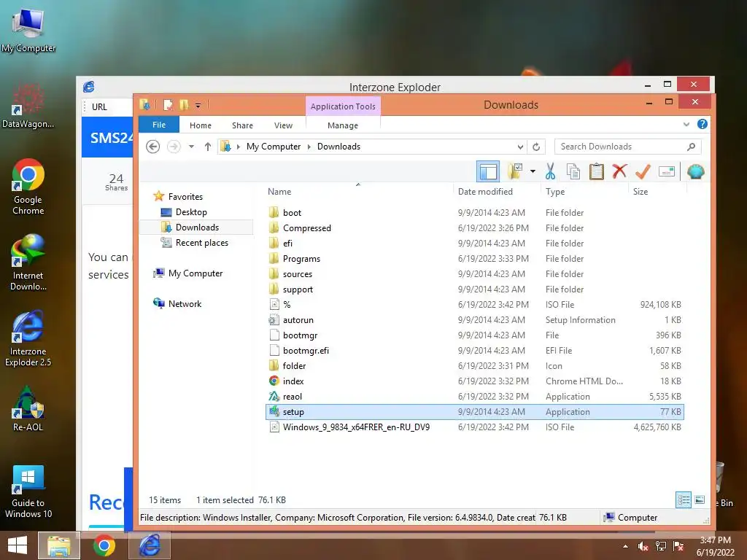Switch to Details view button
Screen dimensions: 747x560
(684, 499)
